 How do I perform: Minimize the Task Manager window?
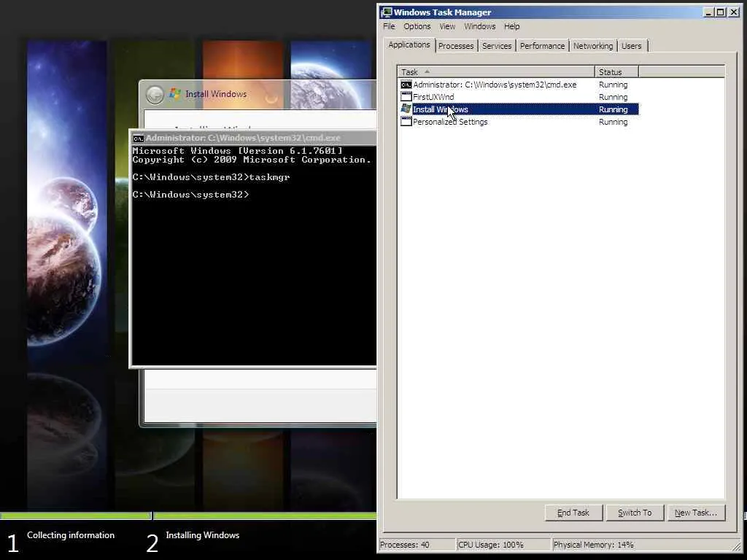[708, 12]
